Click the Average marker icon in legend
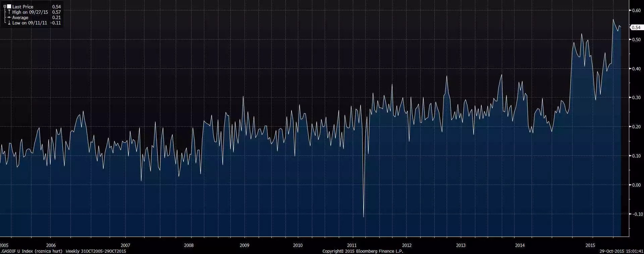The width and height of the screenshot is (644, 254). [9, 17]
